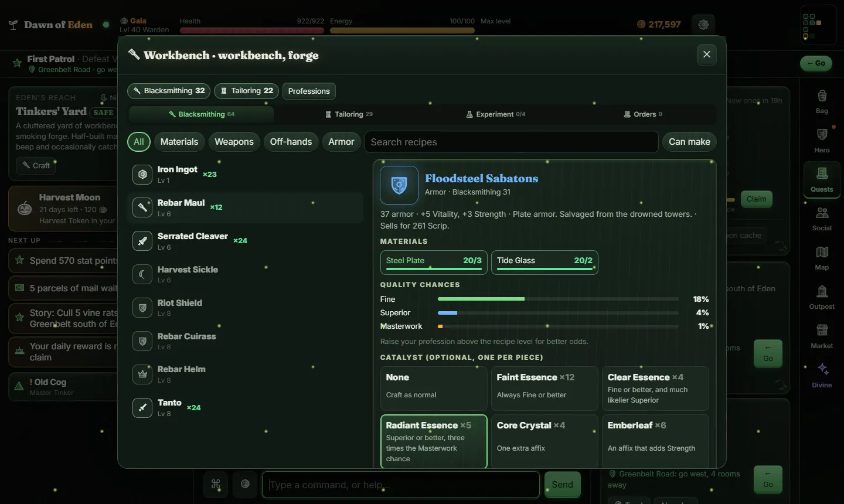Choose the Core Crystal catalyst
The width and height of the screenshot is (844, 504).
[544, 441]
